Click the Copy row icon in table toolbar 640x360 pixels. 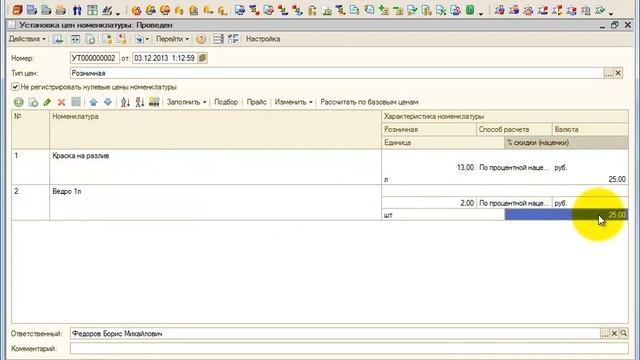click(33, 102)
